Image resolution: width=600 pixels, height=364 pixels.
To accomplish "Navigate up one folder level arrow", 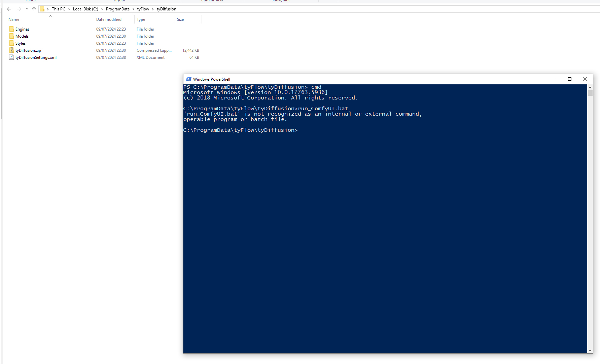I will (34, 9).
